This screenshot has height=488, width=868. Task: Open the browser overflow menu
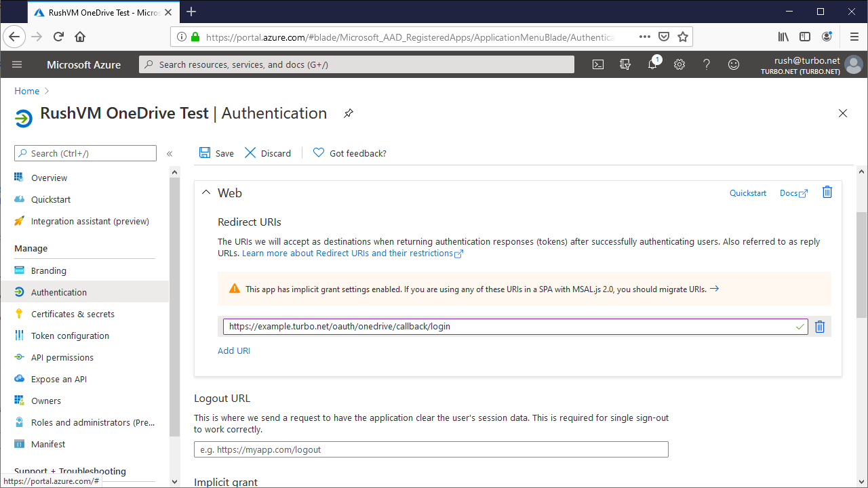coord(854,37)
